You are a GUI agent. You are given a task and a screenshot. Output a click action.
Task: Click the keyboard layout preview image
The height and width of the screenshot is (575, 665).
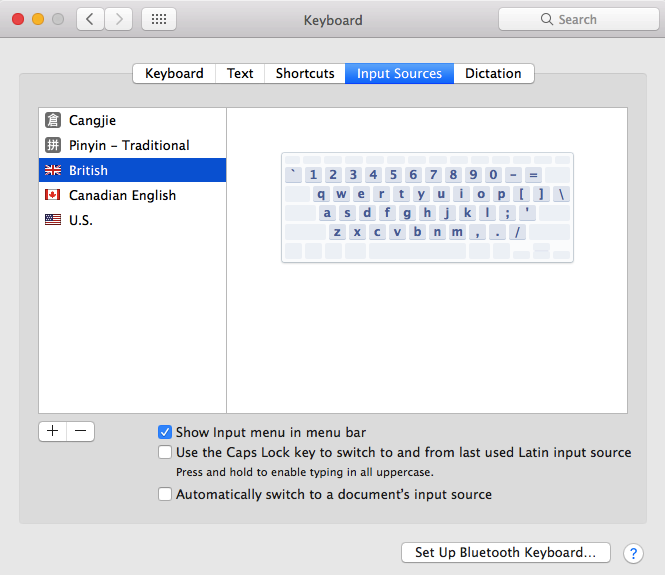428,208
